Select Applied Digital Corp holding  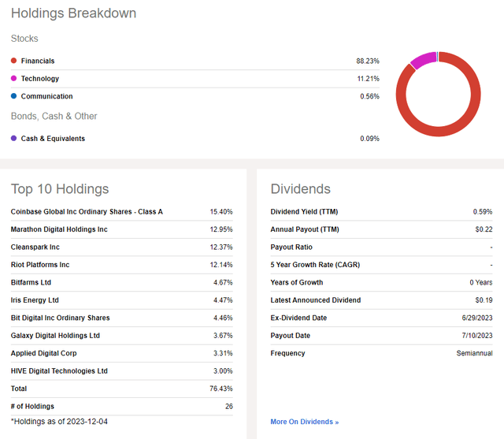point(44,353)
